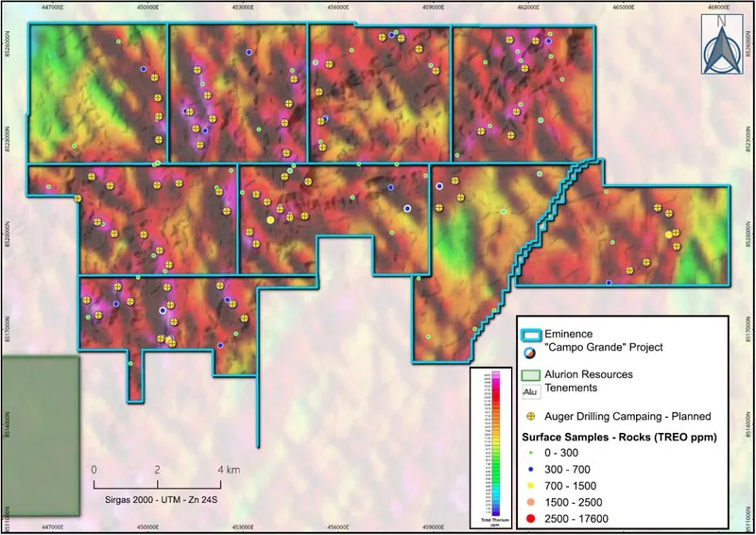Click the "1500 - 2500" range text
The image size is (756, 535).
tap(574, 502)
